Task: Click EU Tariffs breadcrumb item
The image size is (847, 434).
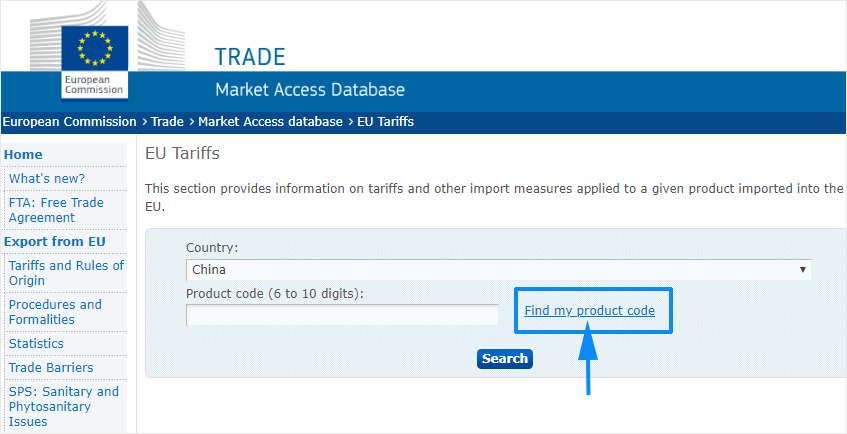Action: tap(385, 122)
